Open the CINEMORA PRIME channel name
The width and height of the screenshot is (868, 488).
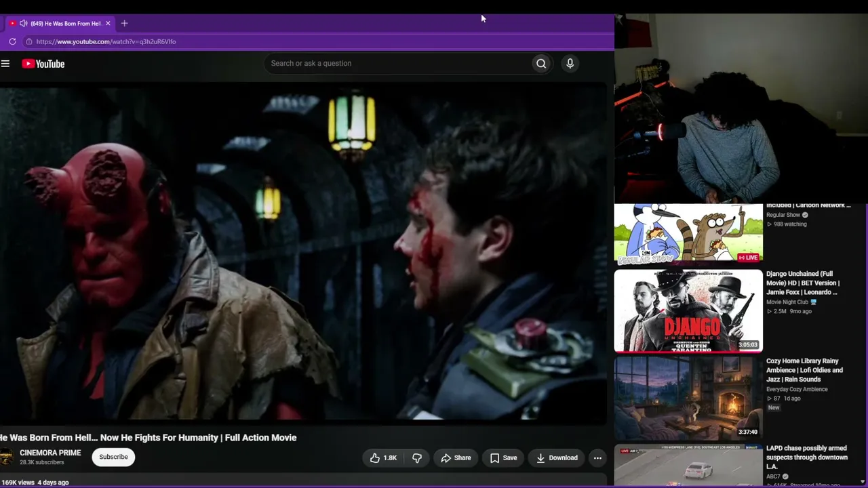50,453
